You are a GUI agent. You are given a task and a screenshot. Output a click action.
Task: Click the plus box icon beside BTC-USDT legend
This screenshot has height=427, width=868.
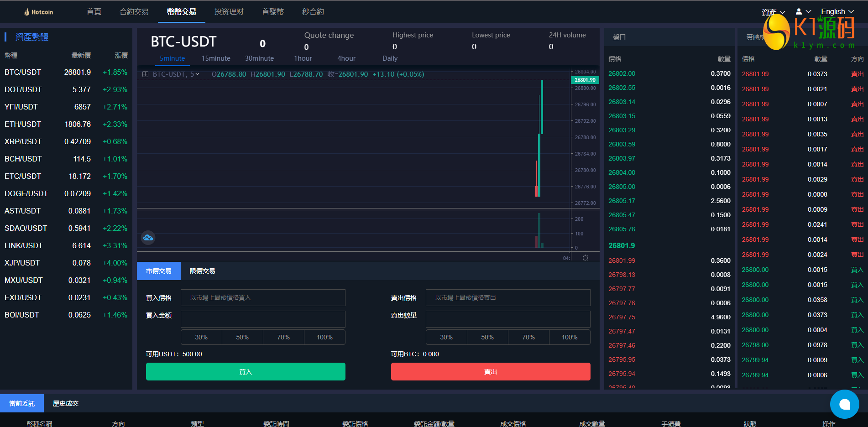[x=145, y=74]
